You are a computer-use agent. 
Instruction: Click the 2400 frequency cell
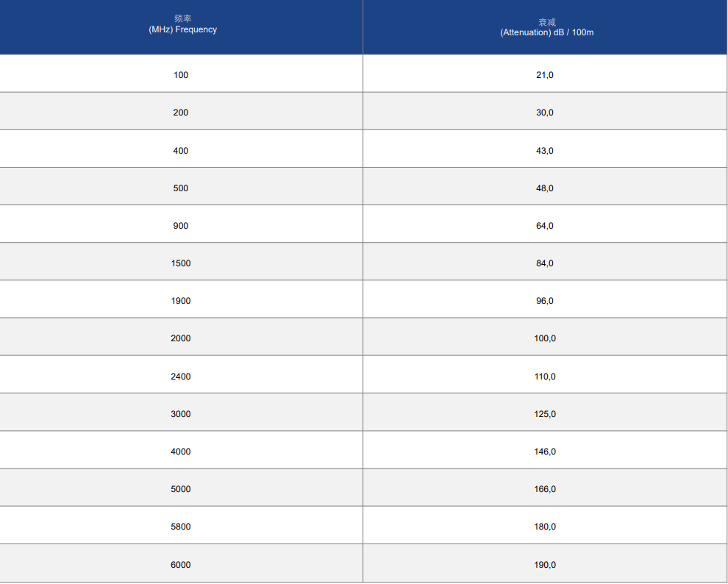coord(181,374)
